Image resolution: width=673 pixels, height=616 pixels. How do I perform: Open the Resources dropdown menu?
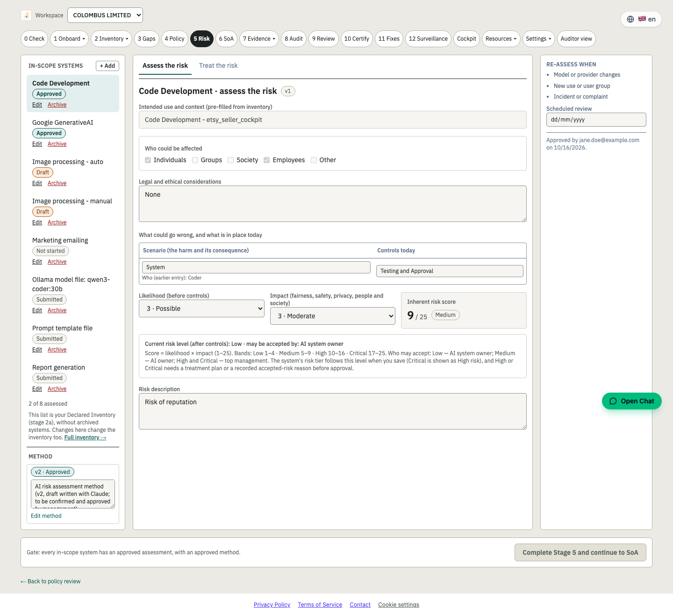coord(501,39)
